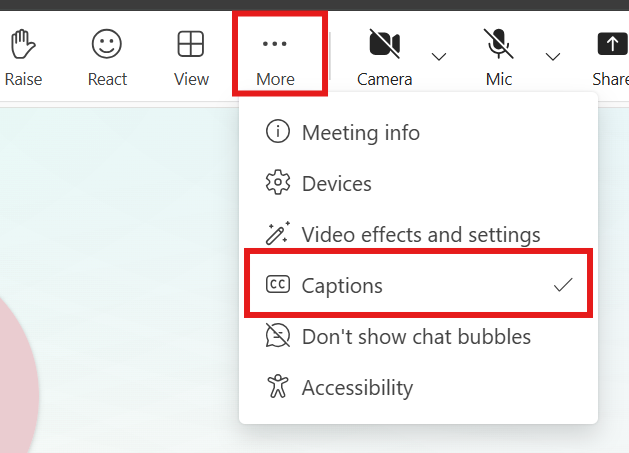The image size is (629, 453).
Task: Open the Devices settings entry
Action: tap(336, 184)
